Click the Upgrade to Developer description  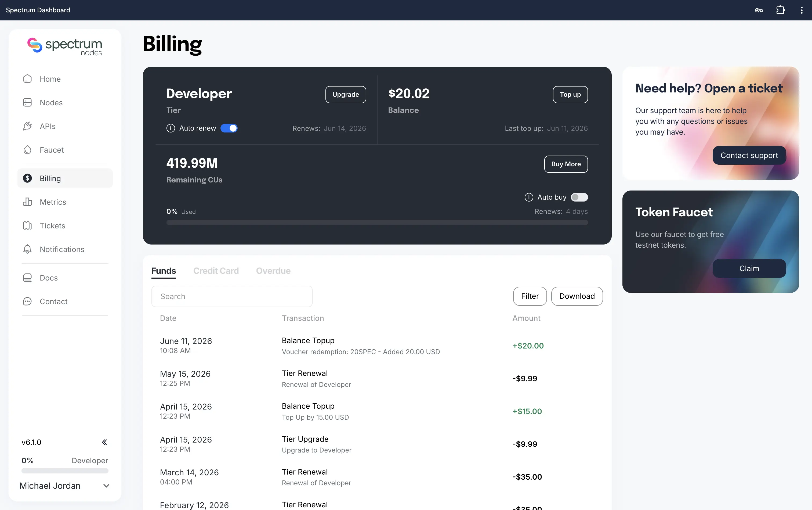tap(317, 450)
